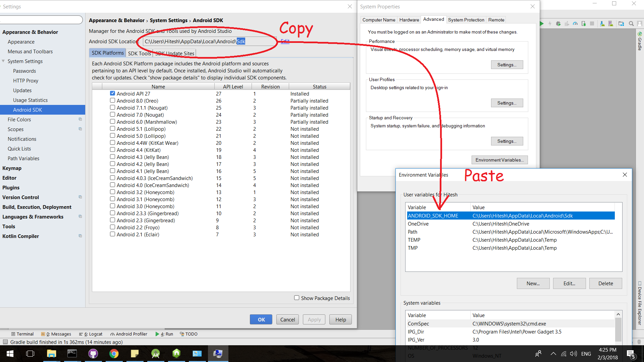
Task: Open Chrome from the Windows taskbar
Action: click(114, 354)
